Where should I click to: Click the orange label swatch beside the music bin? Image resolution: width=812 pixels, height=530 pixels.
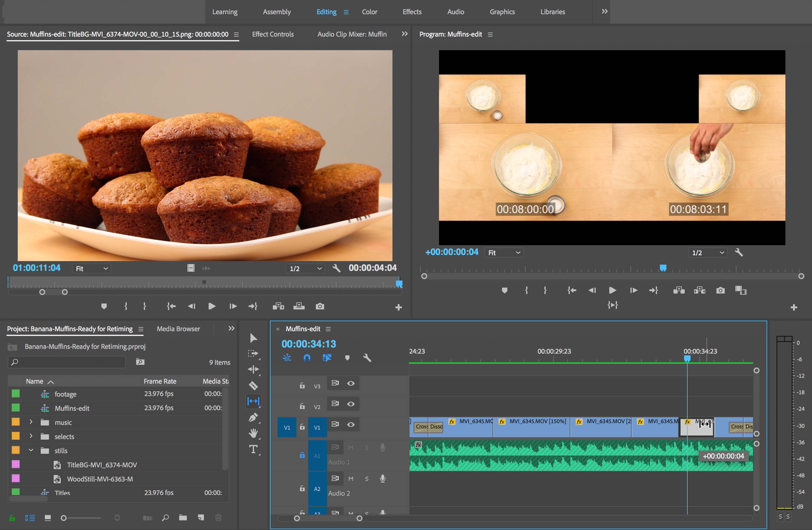pos(16,422)
